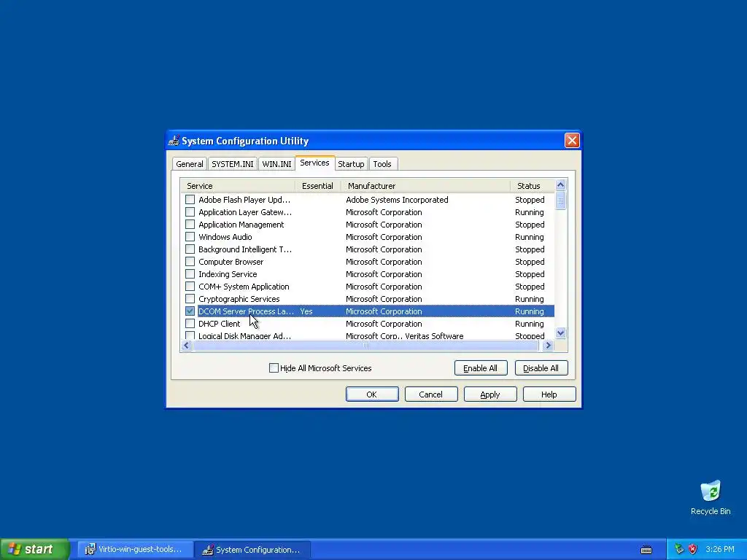The height and width of the screenshot is (560, 747).
Task: Check Background Intelligent Transfer service box
Action: pos(190,249)
